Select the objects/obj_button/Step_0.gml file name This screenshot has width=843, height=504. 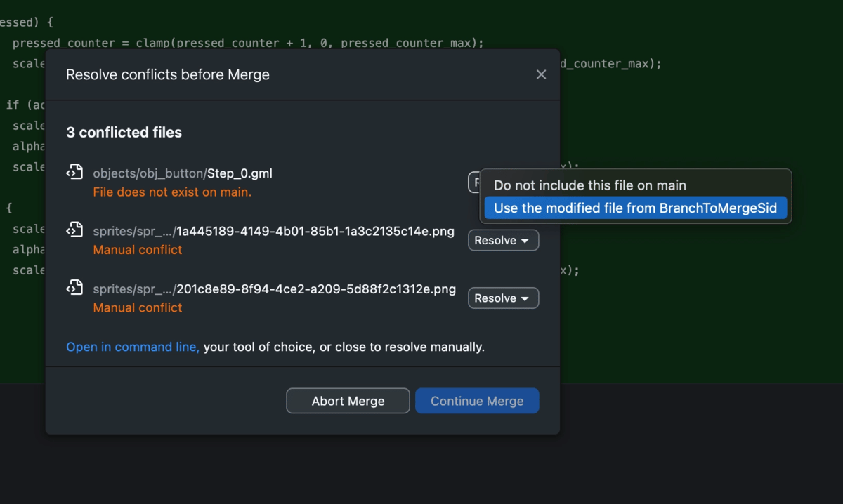183,173
